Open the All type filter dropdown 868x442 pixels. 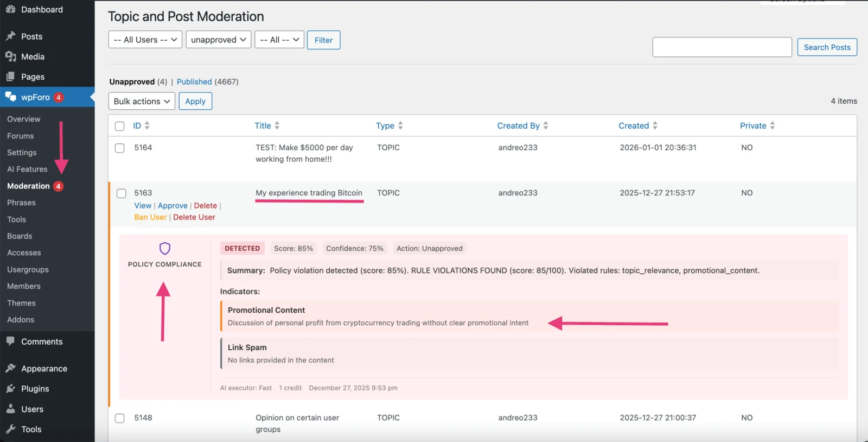279,40
